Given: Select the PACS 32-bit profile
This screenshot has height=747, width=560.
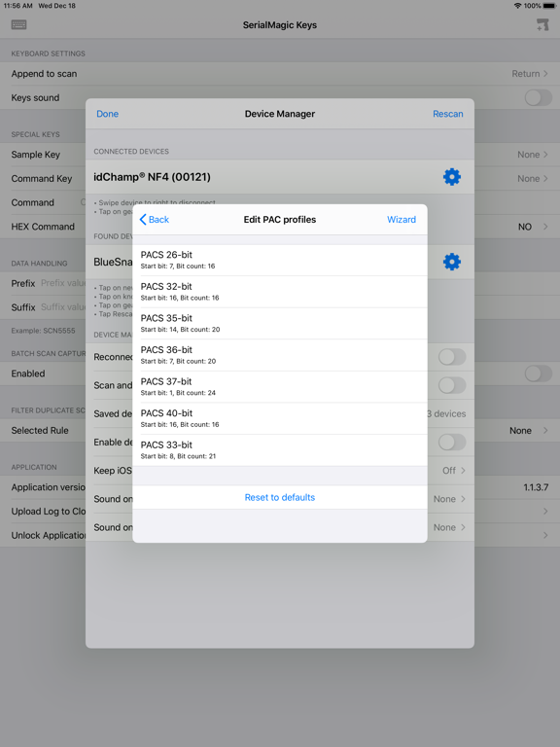Looking at the screenshot, I should pos(280,292).
